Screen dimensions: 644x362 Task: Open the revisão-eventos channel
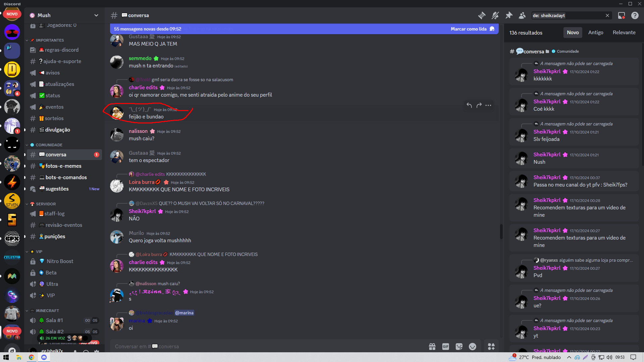coord(64,225)
